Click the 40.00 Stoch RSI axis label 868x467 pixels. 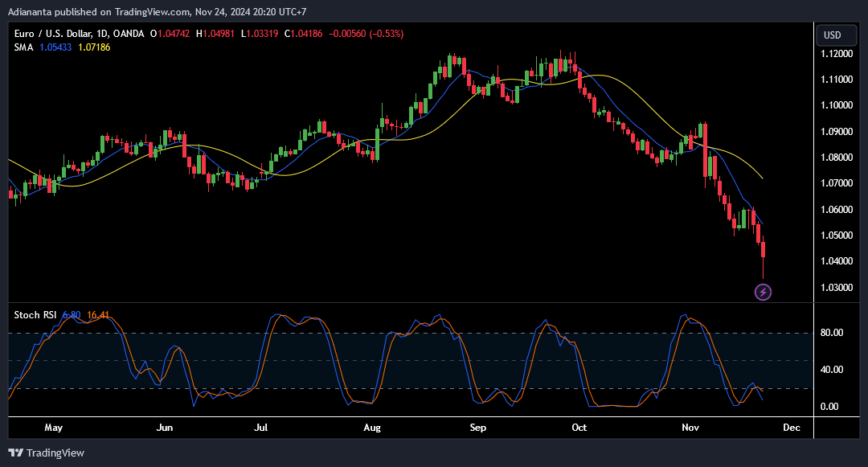[x=832, y=370]
